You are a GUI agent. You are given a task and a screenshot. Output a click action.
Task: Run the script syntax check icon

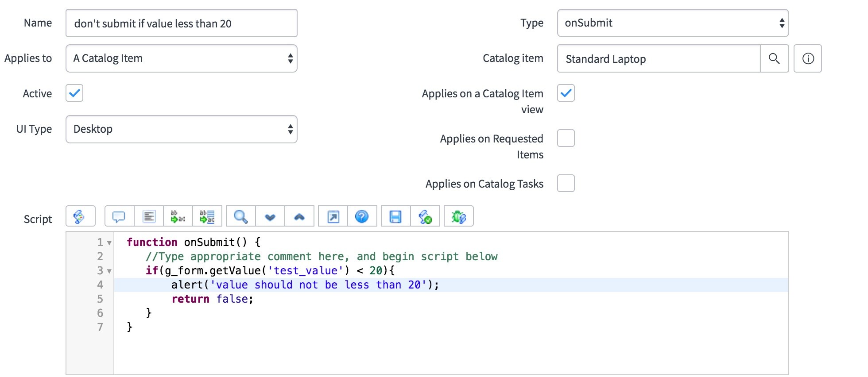coord(425,216)
